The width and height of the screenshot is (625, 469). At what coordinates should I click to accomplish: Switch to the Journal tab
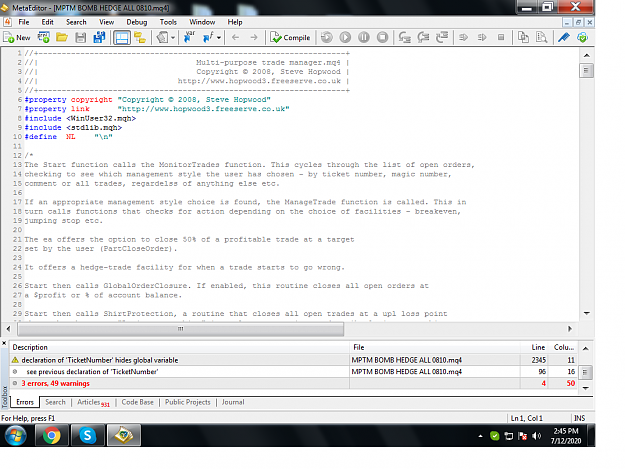[x=233, y=402]
